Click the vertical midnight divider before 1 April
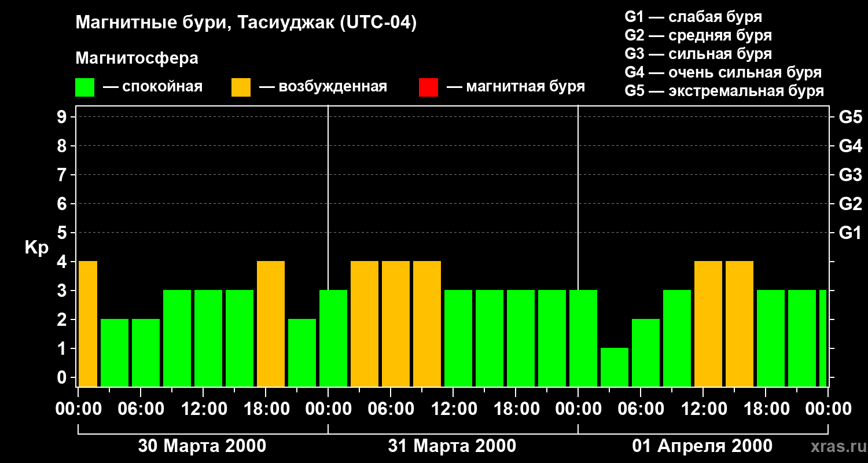 point(578,246)
